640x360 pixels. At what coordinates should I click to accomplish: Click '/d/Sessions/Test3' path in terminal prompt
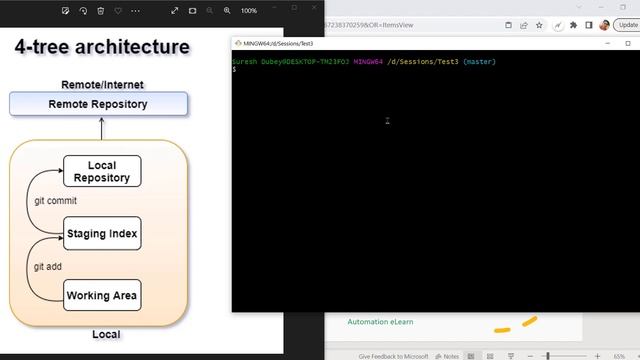tap(422, 62)
